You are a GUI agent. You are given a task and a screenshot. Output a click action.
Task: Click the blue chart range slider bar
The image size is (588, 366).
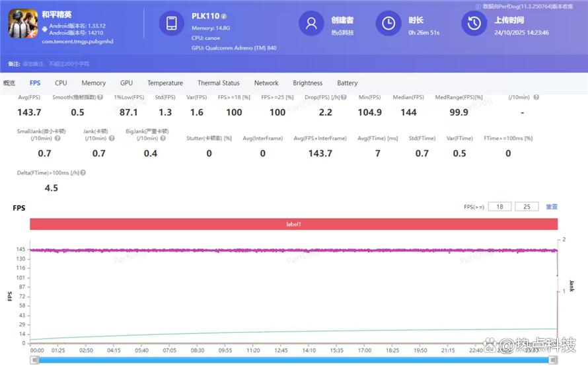(x=293, y=360)
